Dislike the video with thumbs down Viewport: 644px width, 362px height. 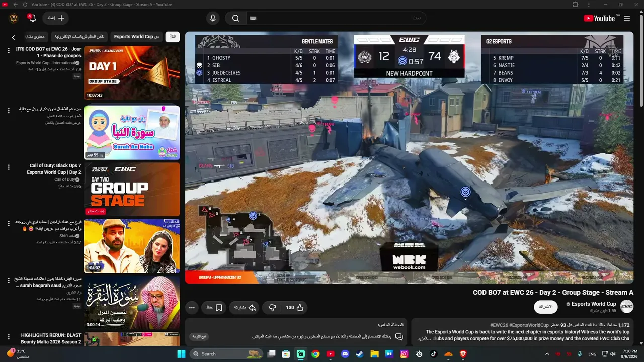(x=272, y=308)
